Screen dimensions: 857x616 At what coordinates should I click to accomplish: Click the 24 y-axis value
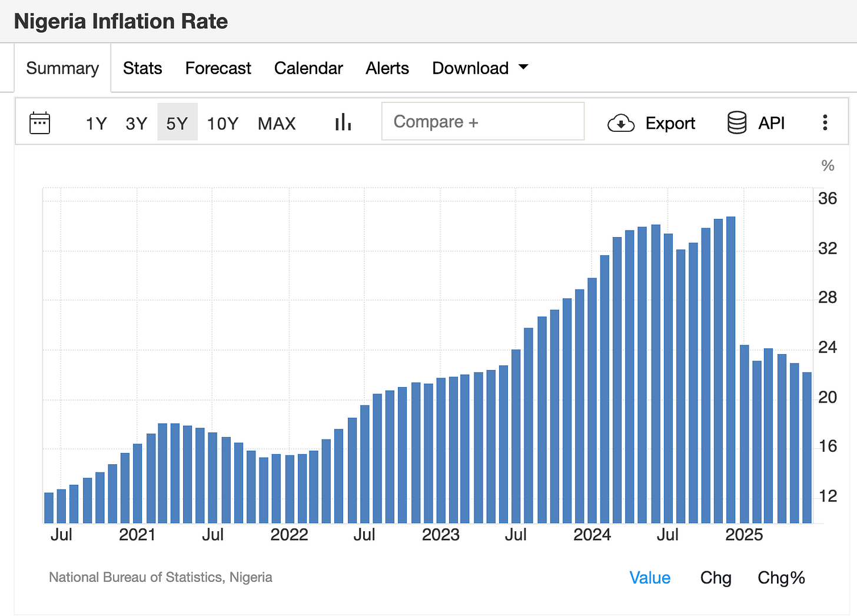pos(828,348)
